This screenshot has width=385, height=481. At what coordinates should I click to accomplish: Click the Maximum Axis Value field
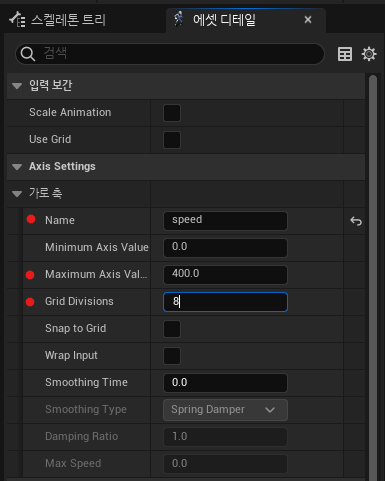(225, 275)
